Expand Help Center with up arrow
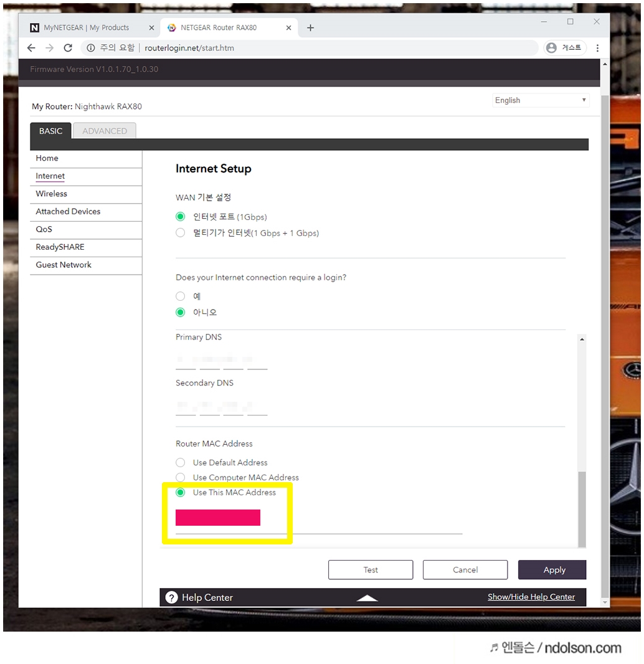 (x=367, y=597)
